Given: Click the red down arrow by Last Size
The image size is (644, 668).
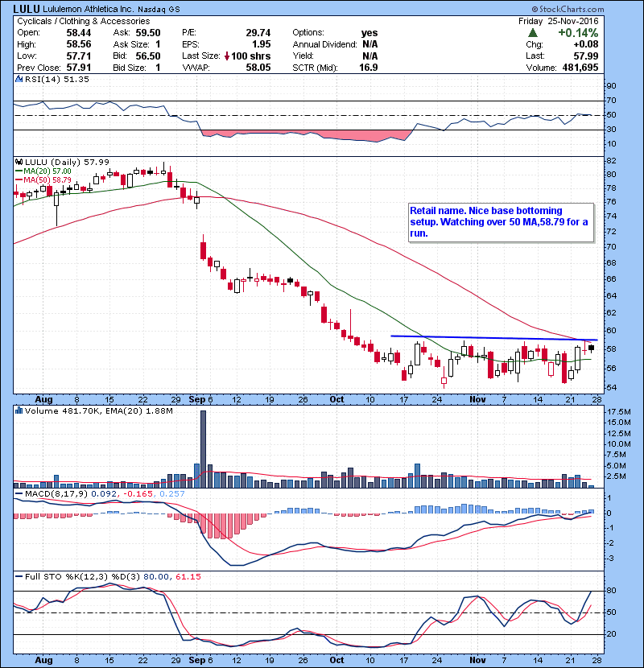Looking at the screenshot, I should 227,56.
